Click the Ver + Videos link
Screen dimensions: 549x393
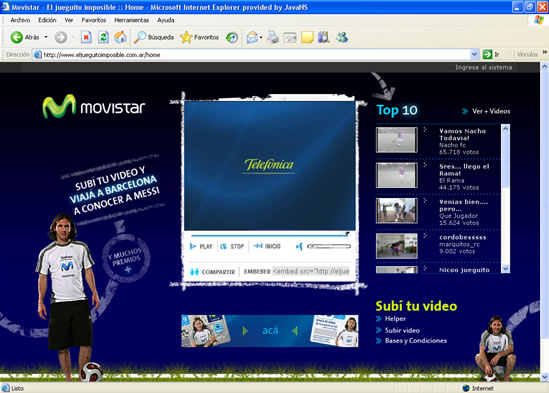click(486, 111)
